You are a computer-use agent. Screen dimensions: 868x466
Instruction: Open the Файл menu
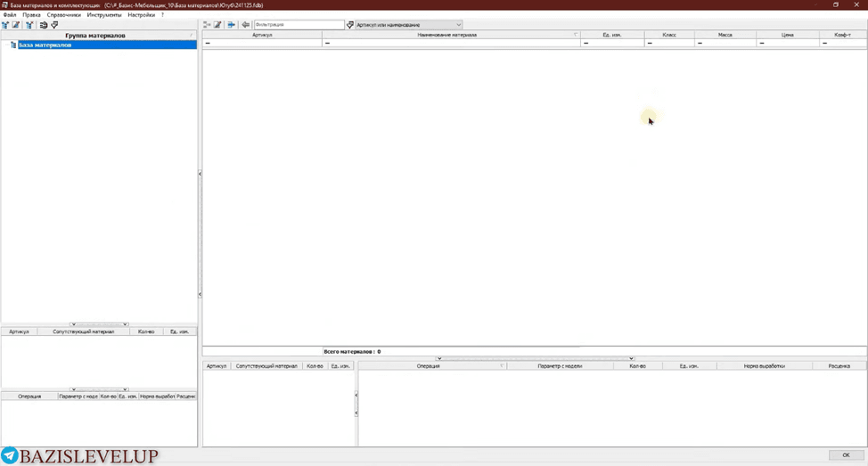click(10, 15)
